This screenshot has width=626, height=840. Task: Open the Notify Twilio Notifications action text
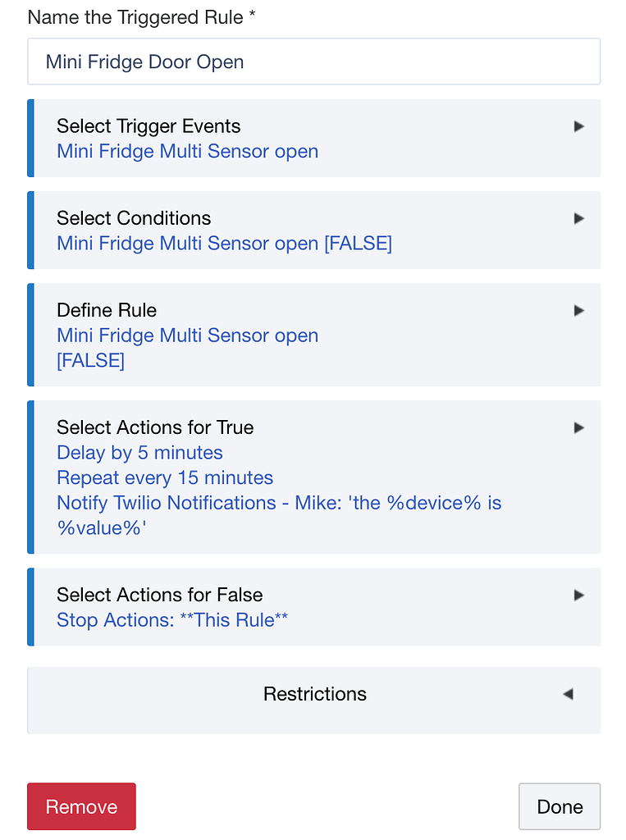point(279,503)
